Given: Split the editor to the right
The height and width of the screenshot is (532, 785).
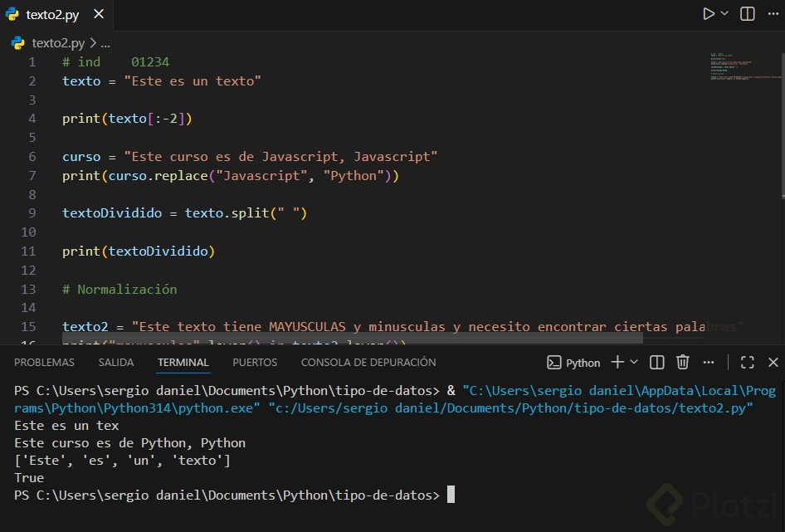Looking at the screenshot, I should tap(748, 14).
